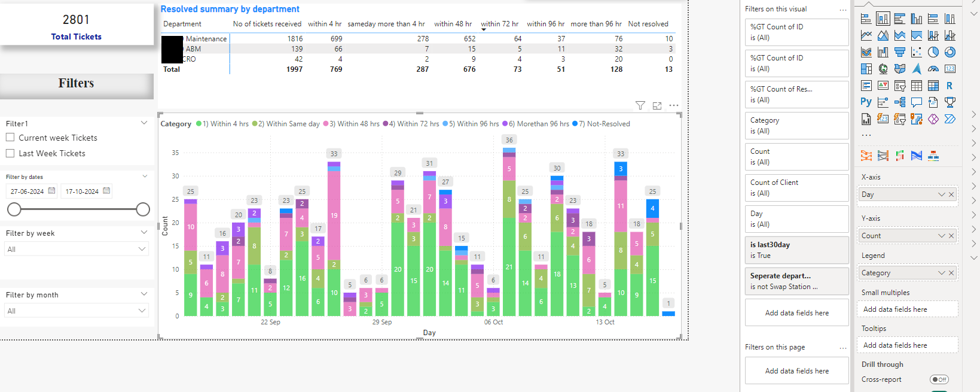980x392 pixels.
Task: Edit the start date 27-06-2024 field
Action: [27, 192]
